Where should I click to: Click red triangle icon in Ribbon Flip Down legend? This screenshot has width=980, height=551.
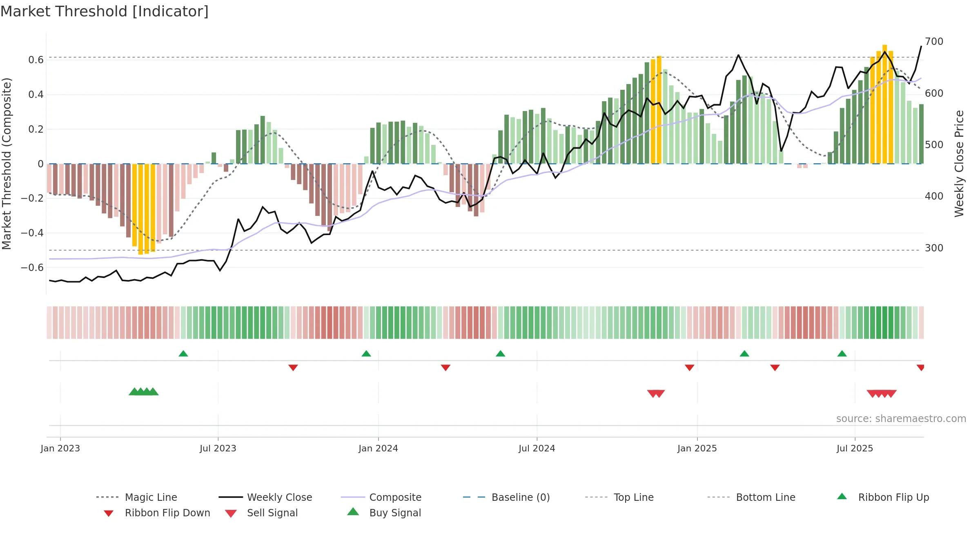pos(109,513)
